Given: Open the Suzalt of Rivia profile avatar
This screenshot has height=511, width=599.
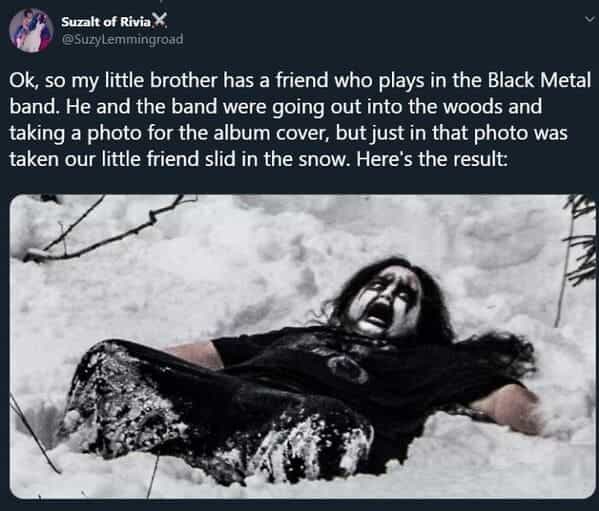Looking at the screenshot, I should click(31, 31).
